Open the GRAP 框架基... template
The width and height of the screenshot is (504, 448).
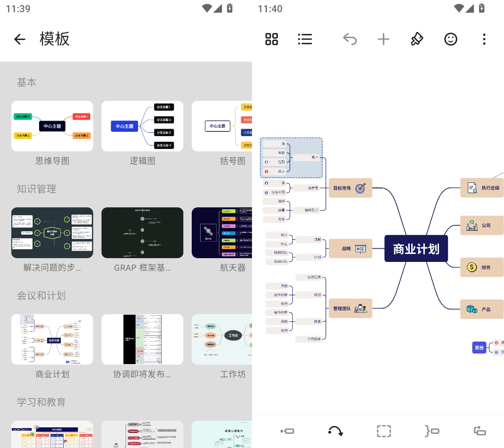(x=142, y=233)
